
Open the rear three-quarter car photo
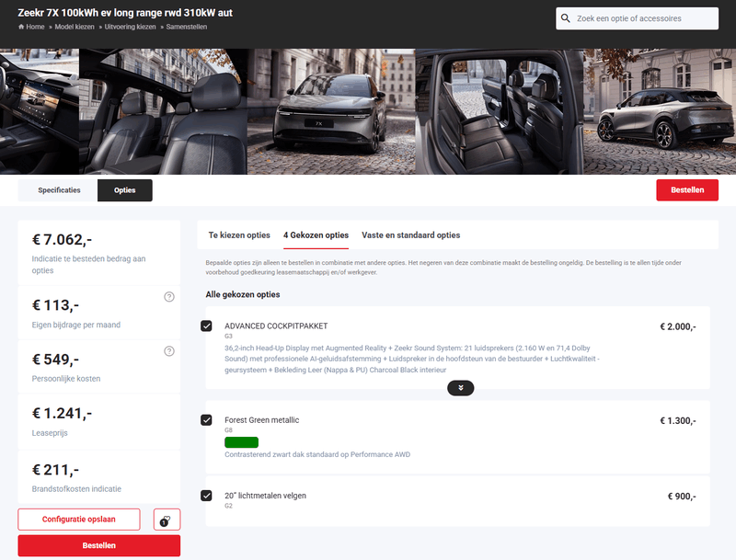(660, 111)
